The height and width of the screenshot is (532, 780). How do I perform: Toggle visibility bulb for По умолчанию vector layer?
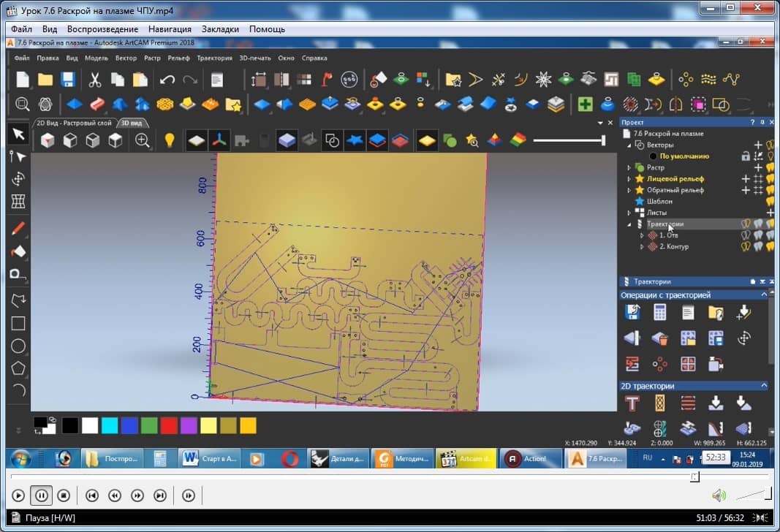pos(770,156)
